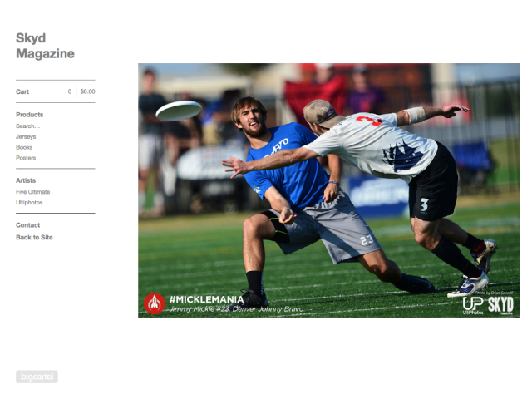Click the SKYD magazine logo in photo
The height and width of the screenshot is (399, 532).
point(500,305)
